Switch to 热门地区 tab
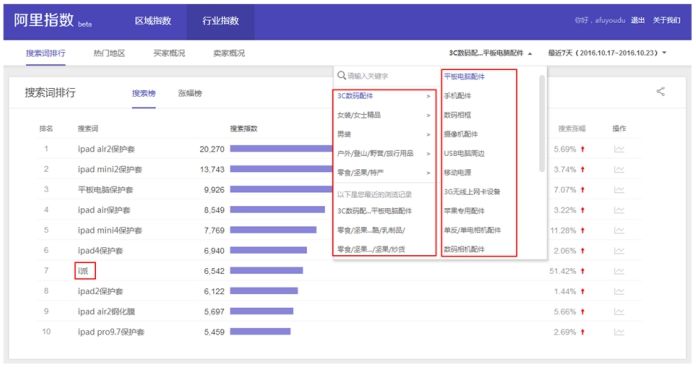Screen dimensions: 696x367 point(109,53)
